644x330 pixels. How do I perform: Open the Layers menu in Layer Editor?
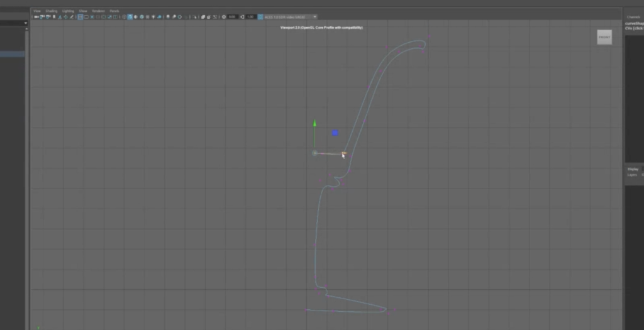tap(631, 175)
